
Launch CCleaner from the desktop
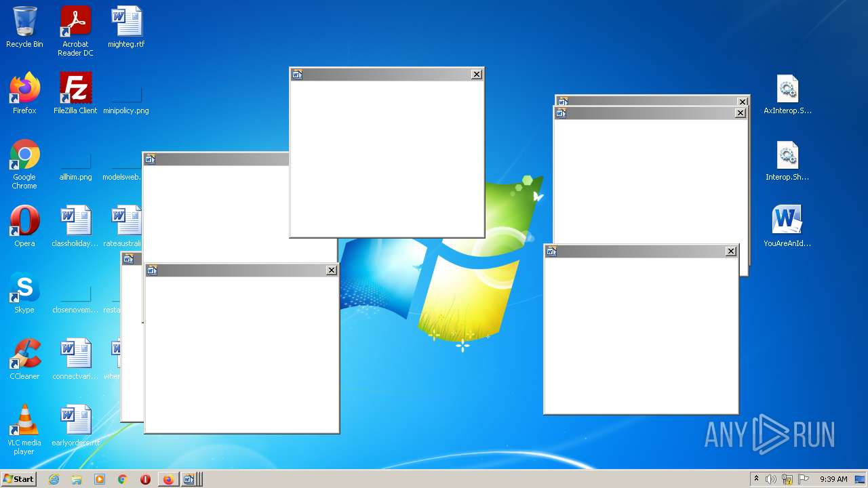pyautogui.click(x=24, y=359)
